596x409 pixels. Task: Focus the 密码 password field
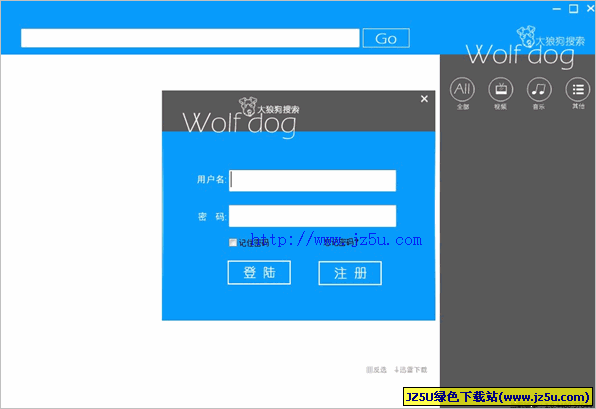pyautogui.click(x=312, y=216)
